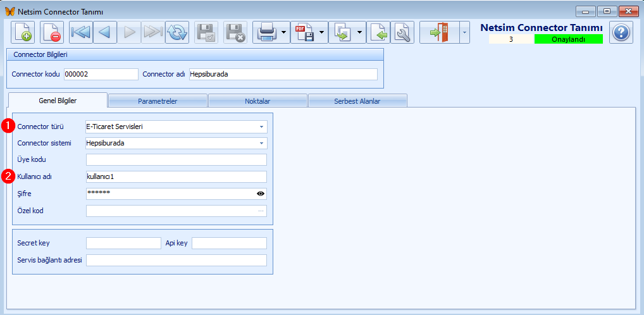Close the Netsim Connector Tanımı window
The width and height of the screenshot is (644, 315).
628,11
